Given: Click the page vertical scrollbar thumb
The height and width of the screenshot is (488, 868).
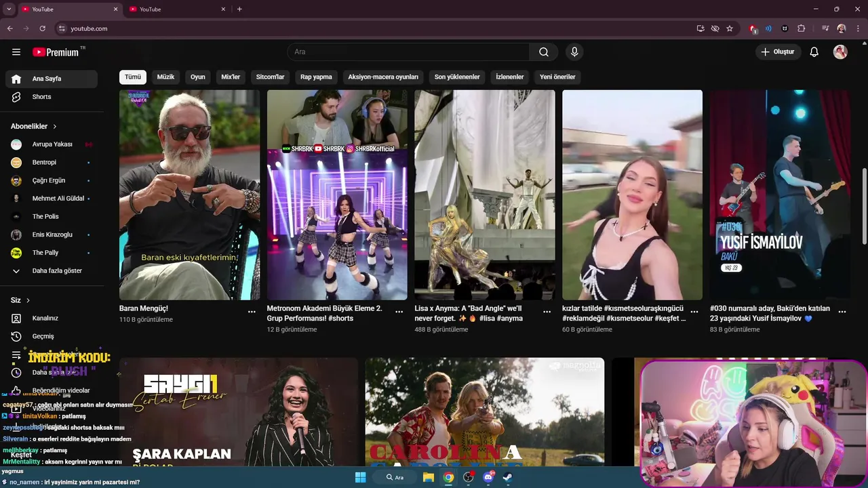Looking at the screenshot, I should 864,207.
